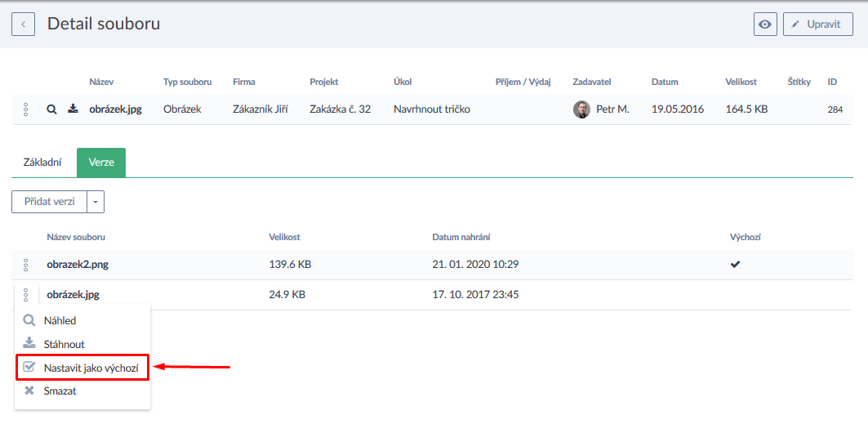
Task: Toggle the eye visibility icon in header
Action: [x=764, y=25]
